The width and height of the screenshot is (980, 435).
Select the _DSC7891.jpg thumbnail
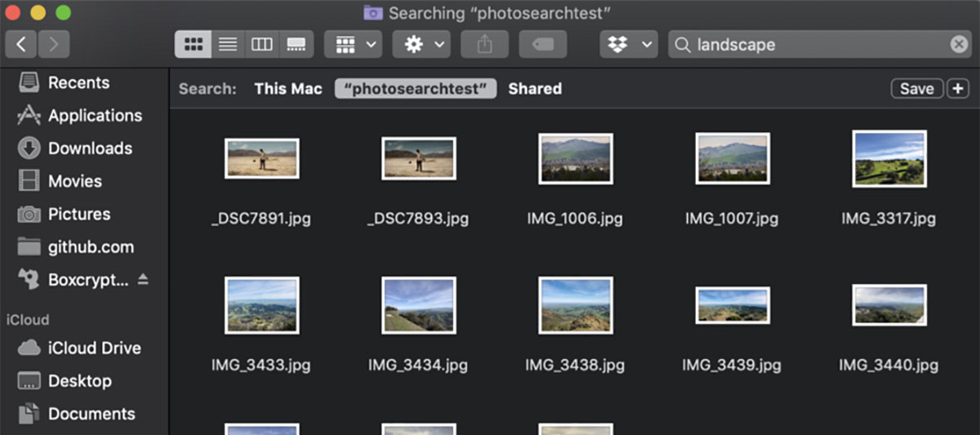click(x=261, y=158)
